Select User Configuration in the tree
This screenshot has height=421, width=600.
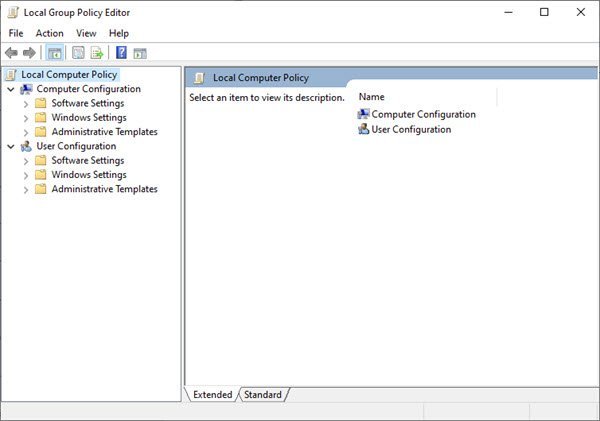[x=76, y=146]
